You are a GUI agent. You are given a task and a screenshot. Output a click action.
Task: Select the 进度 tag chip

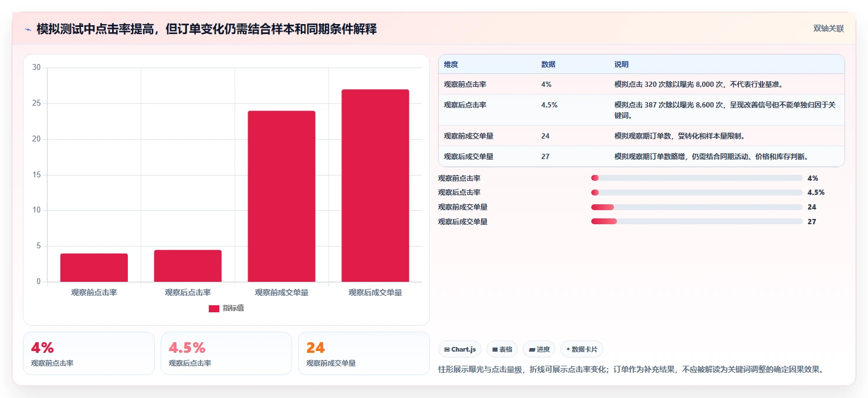[539, 349]
